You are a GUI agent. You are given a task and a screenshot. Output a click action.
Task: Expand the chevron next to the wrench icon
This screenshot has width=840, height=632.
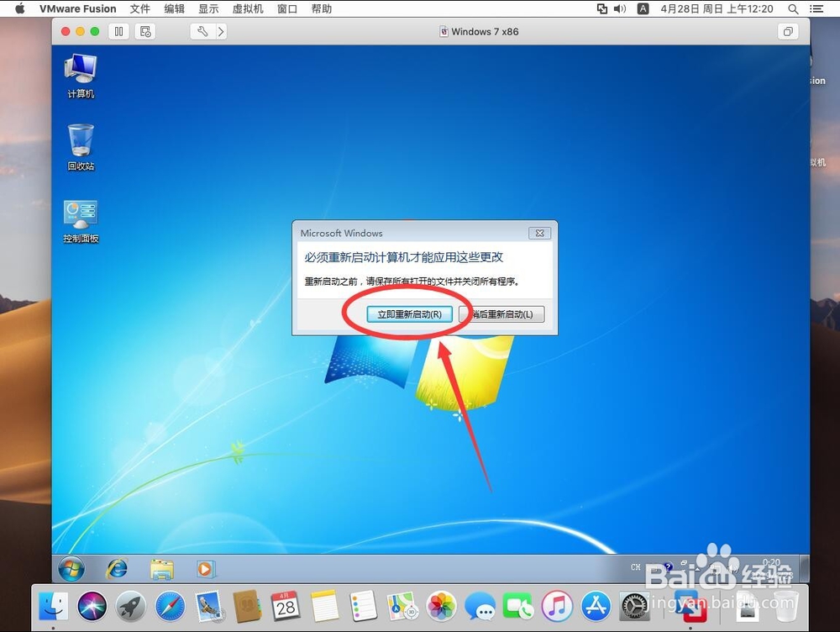click(x=221, y=31)
